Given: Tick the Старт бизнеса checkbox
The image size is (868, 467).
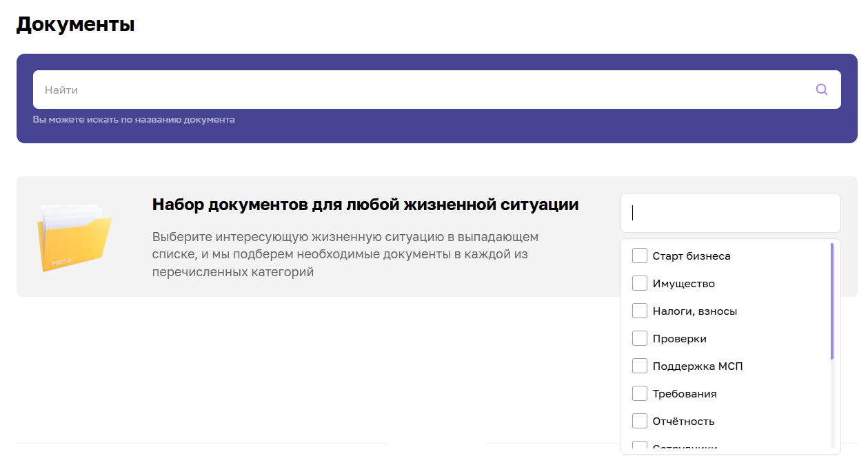Looking at the screenshot, I should [x=640, y=256].
